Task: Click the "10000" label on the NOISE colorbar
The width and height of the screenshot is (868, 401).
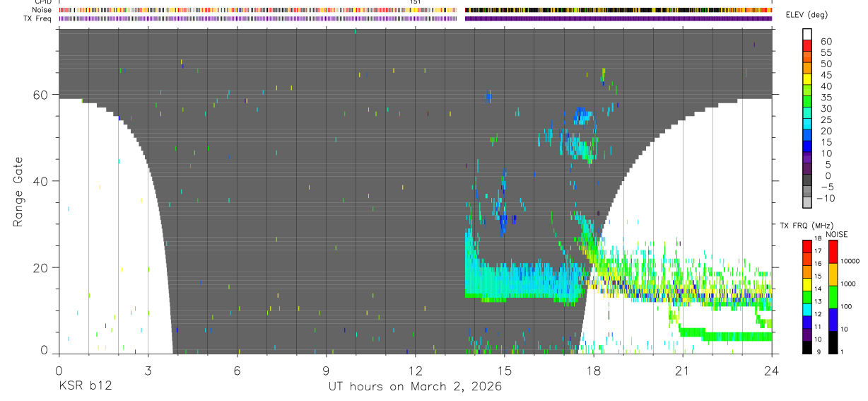Action: [850, 261]
